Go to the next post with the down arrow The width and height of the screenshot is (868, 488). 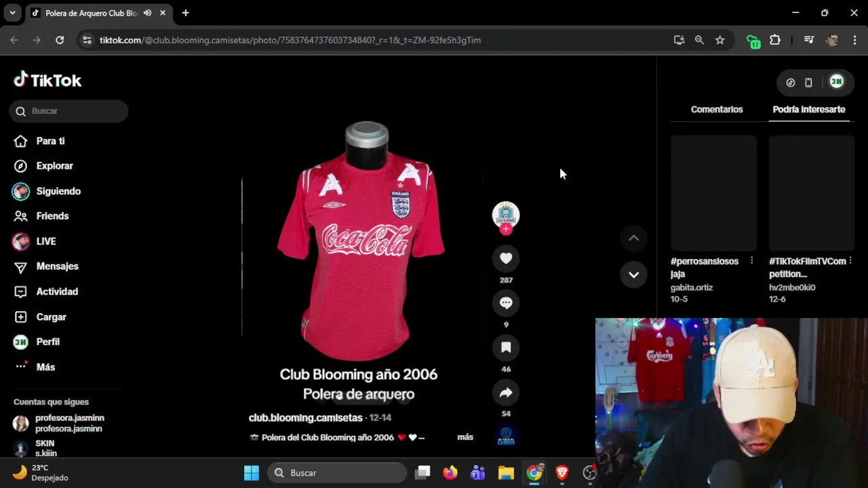coord(633,274)
